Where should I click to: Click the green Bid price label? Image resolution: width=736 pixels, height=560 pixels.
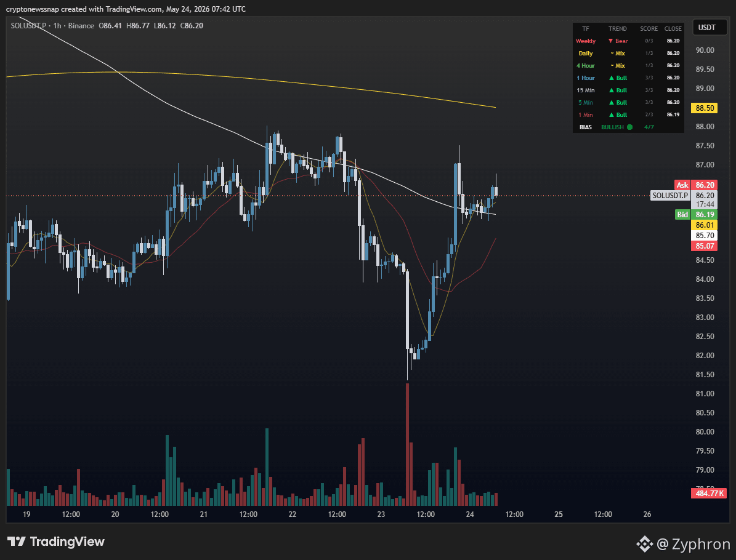[x=695, y=215]
